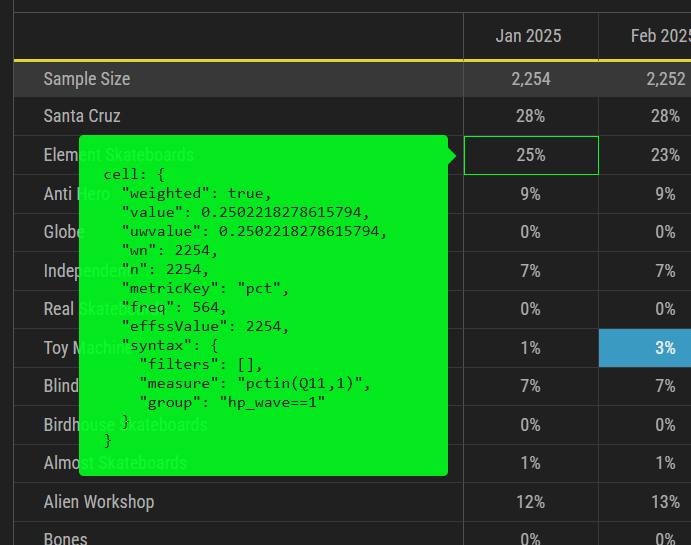The height and width of the screenshot is (545, 691).
Task: Click the "freq": 564 tooltip line
Action: (x=174, y=307)
